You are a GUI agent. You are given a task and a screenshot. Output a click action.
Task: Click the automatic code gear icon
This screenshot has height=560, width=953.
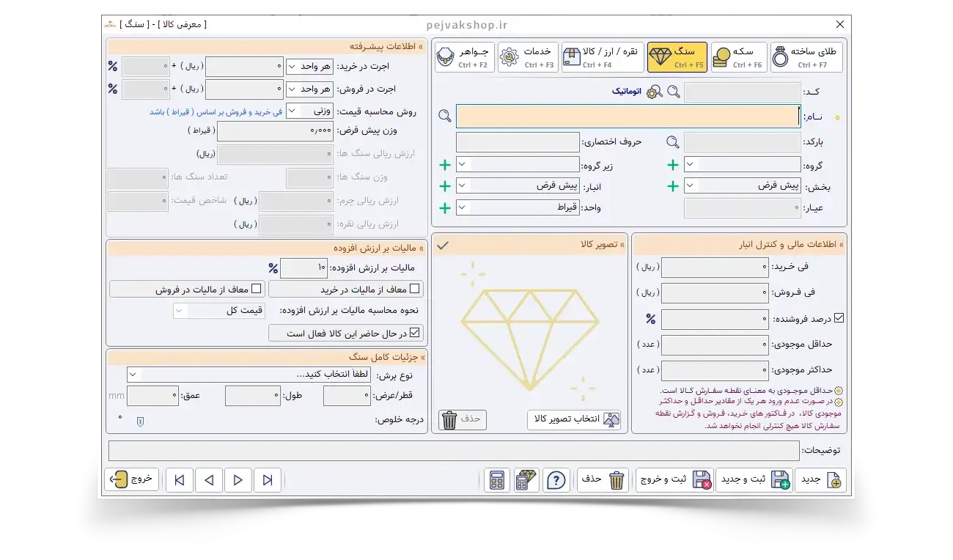[x=654, y=92]
